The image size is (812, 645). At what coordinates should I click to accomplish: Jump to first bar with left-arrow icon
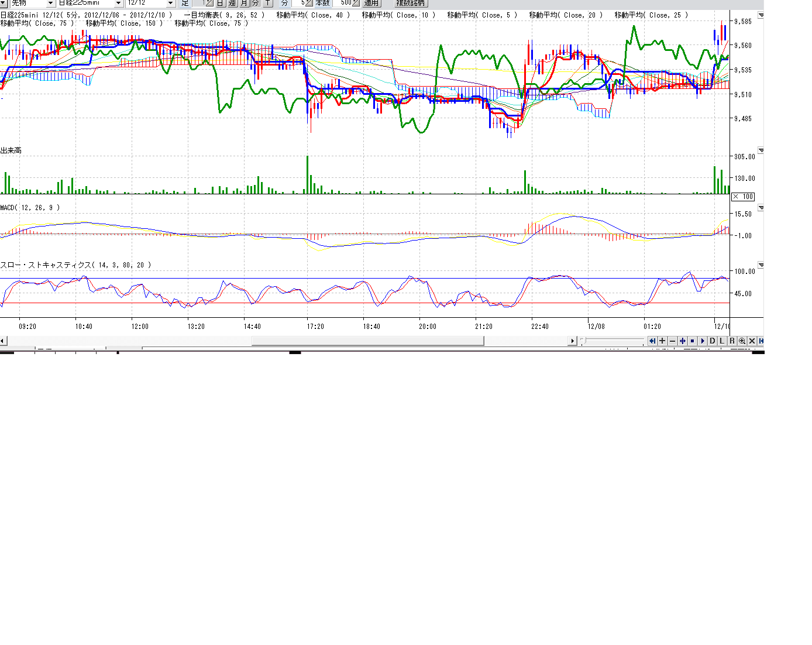(652, 341)
